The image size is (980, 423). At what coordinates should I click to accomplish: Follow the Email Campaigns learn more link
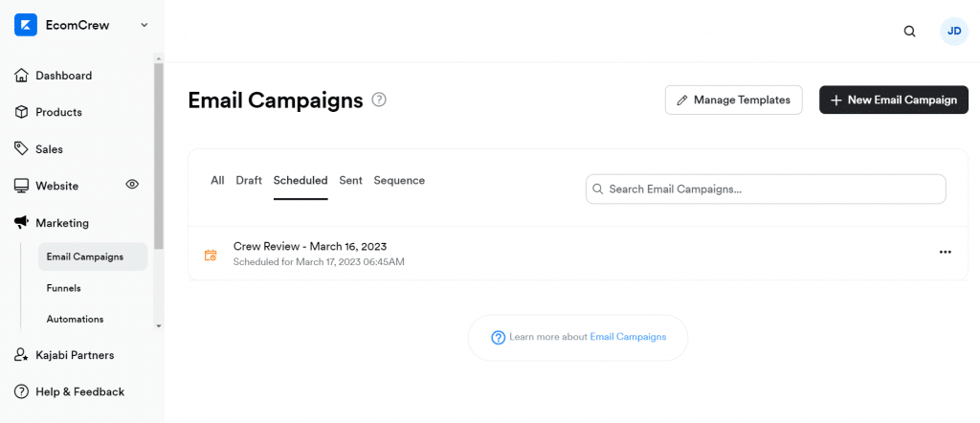click(628, 337)
